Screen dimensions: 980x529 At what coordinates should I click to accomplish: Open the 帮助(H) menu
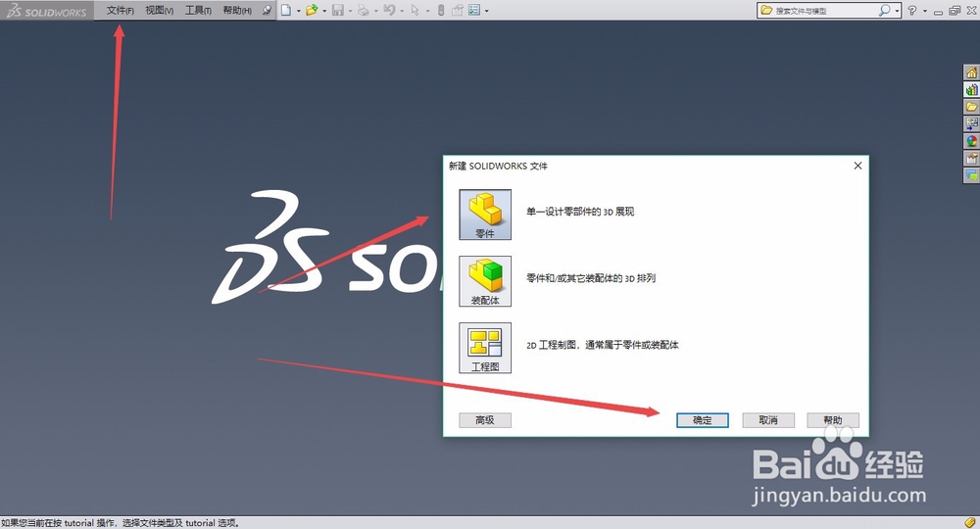tap(237, 10)
